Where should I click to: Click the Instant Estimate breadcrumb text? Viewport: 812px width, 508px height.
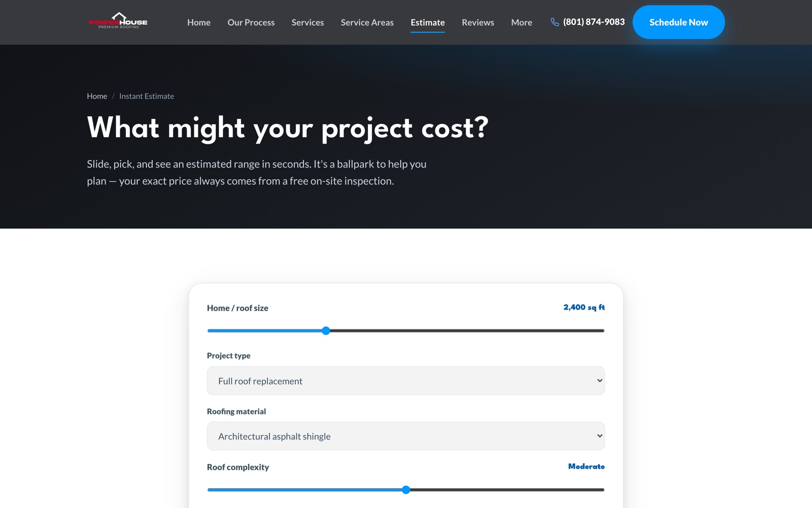click(x=147, y=96)
